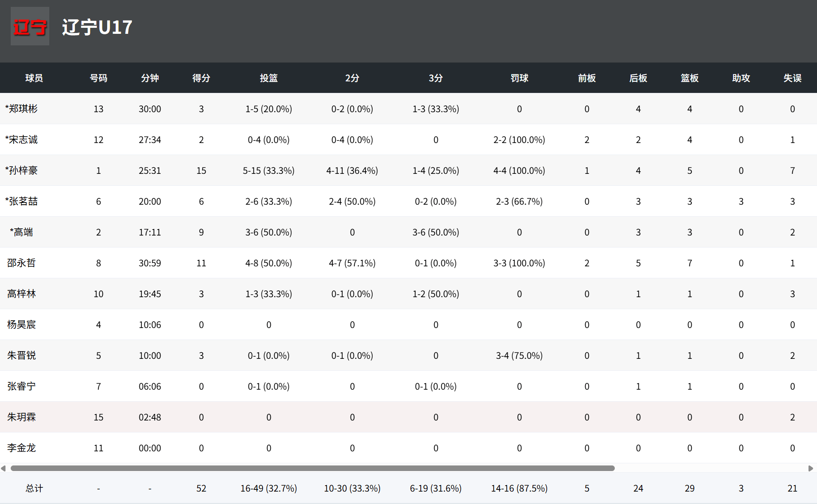Sort by 得分 column header
817x504 pixels.
(x=201, y=78)
